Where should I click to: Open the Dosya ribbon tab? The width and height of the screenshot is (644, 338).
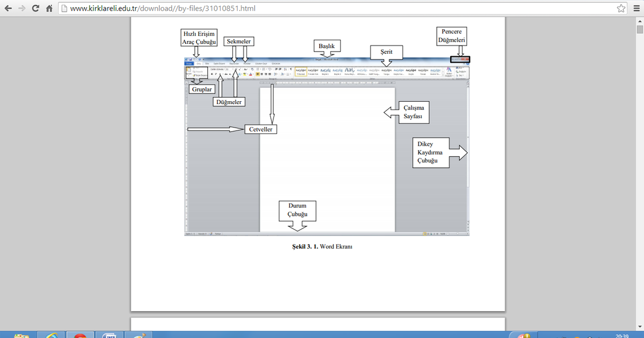click(x=190, y=63)
